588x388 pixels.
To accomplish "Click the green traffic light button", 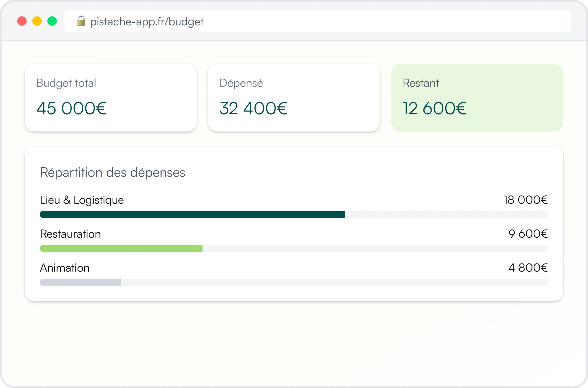I will tap(52, 21).
